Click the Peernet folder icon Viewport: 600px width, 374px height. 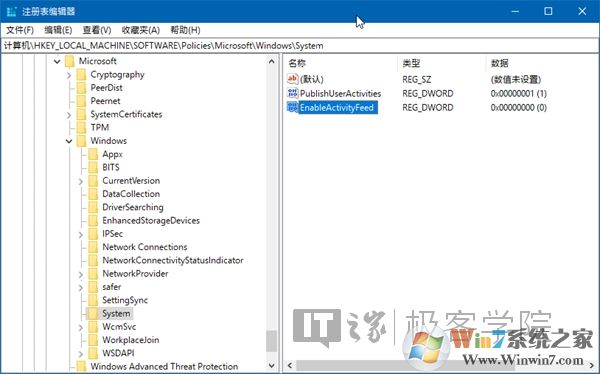click(82, 101)
